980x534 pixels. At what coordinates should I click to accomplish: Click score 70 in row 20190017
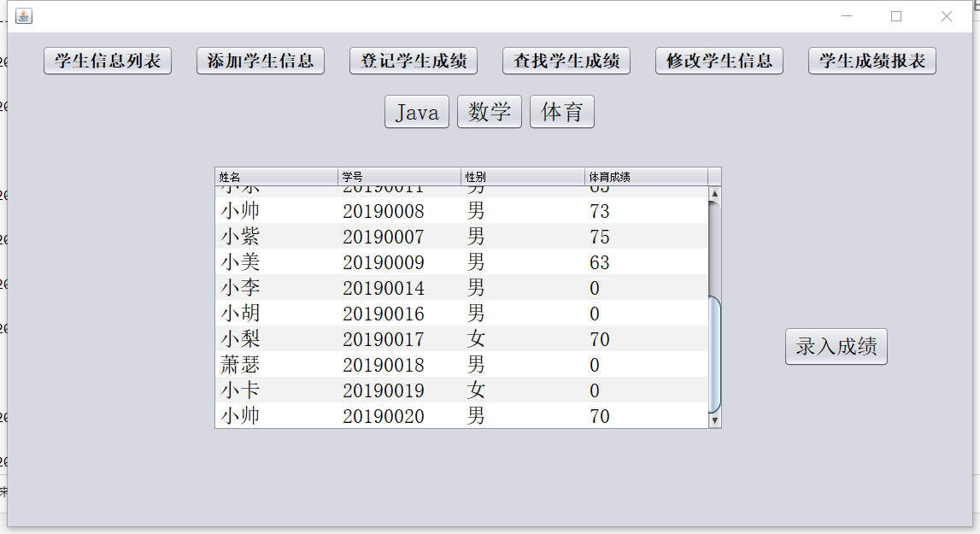pos(600,339)
